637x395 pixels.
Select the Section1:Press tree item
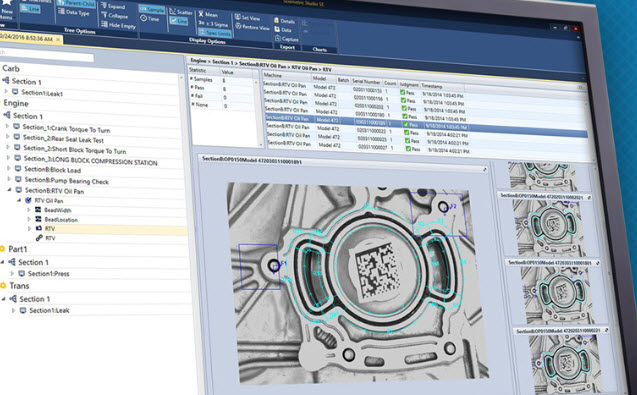[x=48, y=273]
